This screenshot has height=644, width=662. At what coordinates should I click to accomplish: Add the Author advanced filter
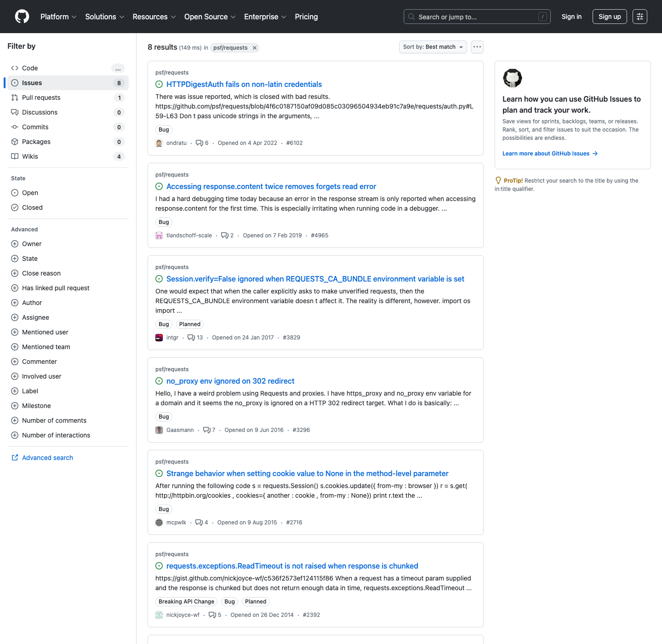pos(68,303)
